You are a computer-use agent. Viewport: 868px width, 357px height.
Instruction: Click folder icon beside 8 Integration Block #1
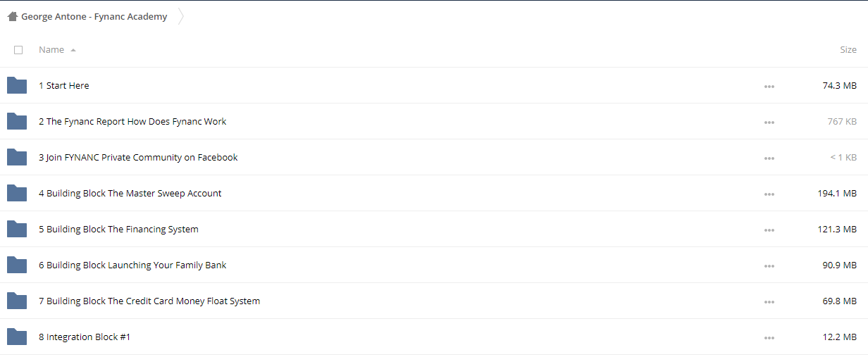(17, 337)
